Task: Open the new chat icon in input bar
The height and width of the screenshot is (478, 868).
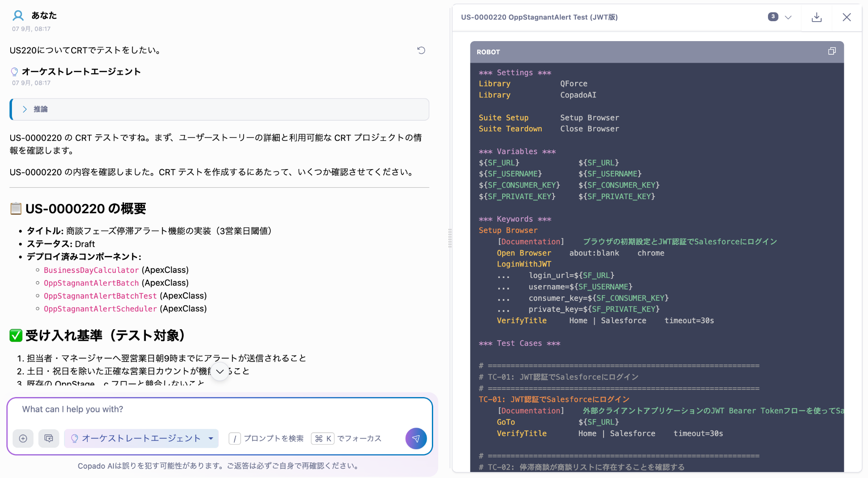Action: 49,439
